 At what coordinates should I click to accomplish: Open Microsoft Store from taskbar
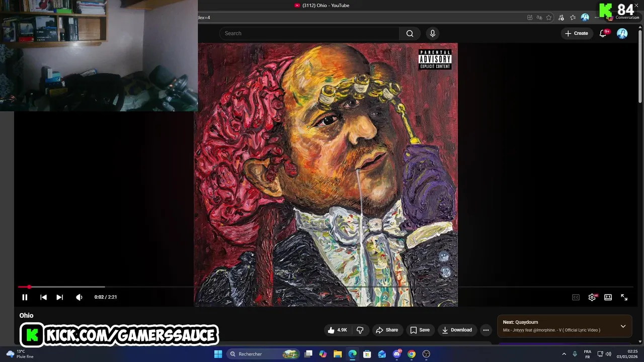(x=367, y=354)
